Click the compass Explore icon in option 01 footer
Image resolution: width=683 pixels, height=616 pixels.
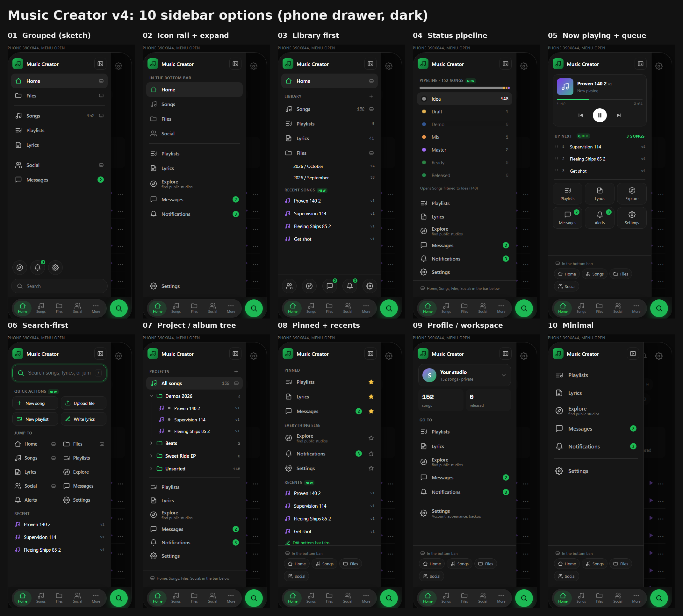pyautogui.click(x=20, y=267)
